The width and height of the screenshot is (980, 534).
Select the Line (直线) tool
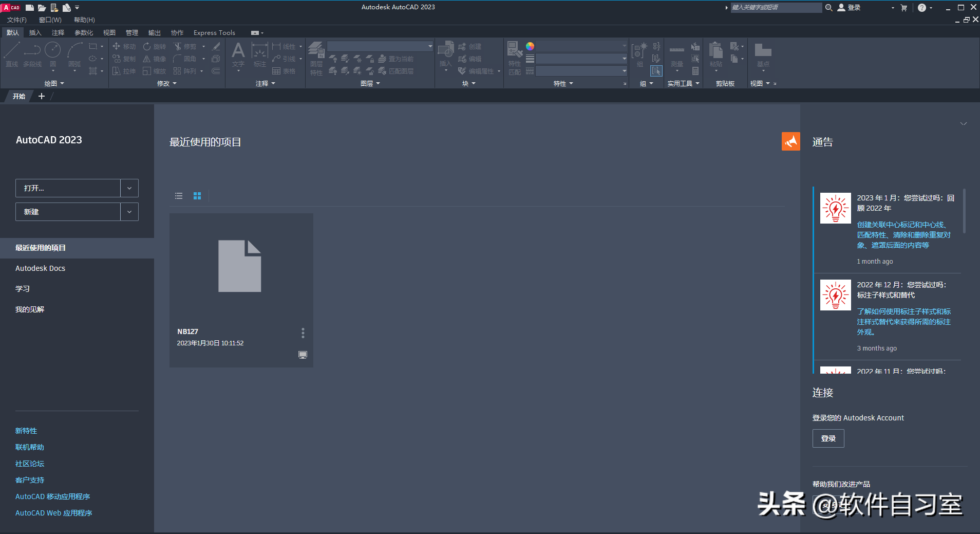click(x=12, y=54)
